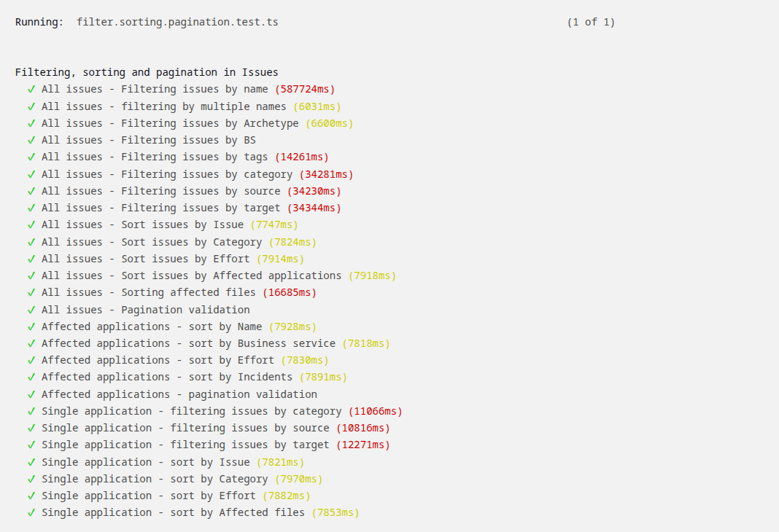Click the 34344ms duration for filtering by target

(314, 208)
